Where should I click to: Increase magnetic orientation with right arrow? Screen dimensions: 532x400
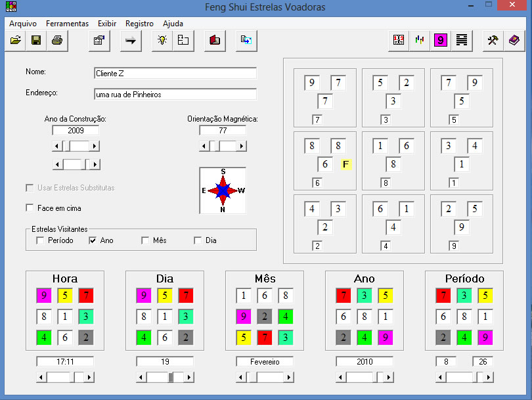[x=242, y=146]
